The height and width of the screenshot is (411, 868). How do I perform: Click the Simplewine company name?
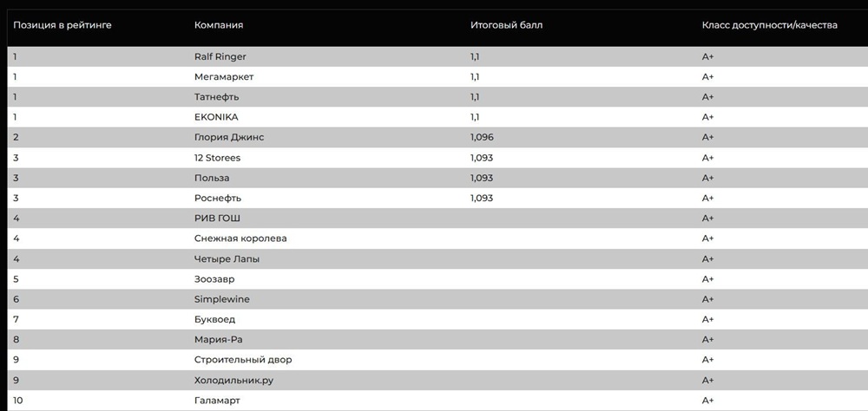(x=222, y=299)
